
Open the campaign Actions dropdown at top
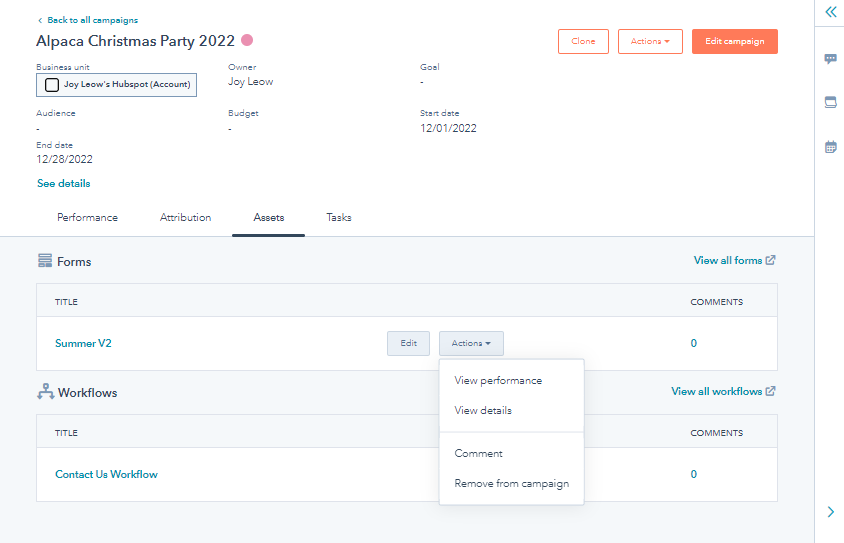(x=650, y=41)
